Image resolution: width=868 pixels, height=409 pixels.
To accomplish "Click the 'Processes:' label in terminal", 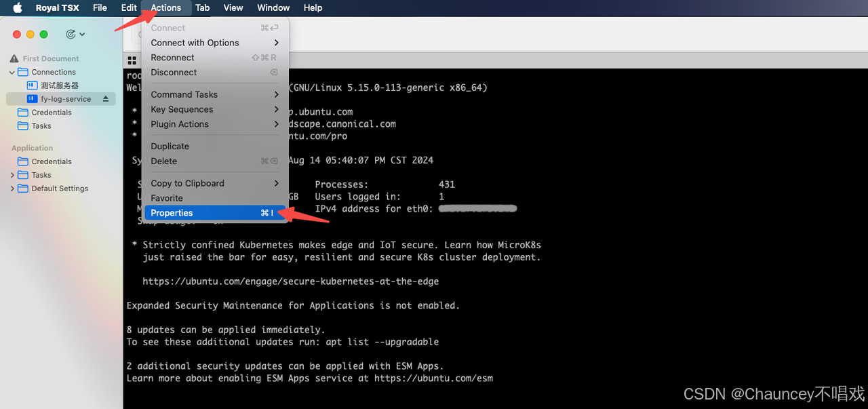I will click(x=342, y=184).
